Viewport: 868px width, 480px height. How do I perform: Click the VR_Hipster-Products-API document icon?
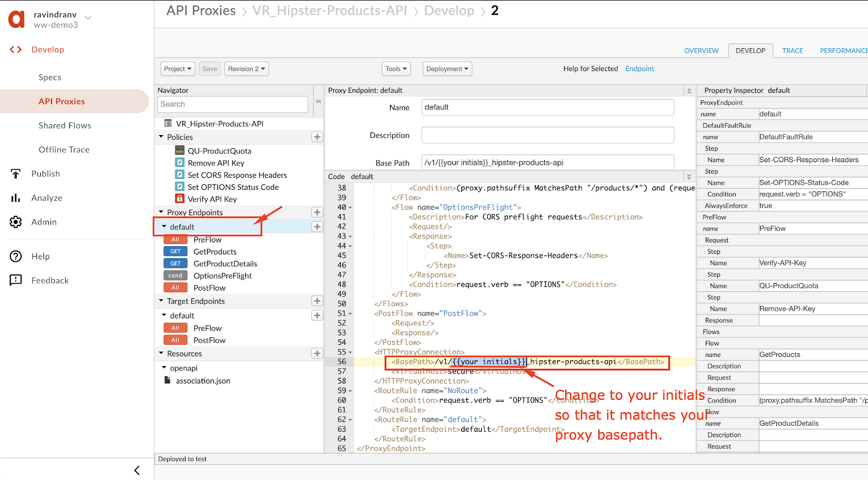pos(168,123)
